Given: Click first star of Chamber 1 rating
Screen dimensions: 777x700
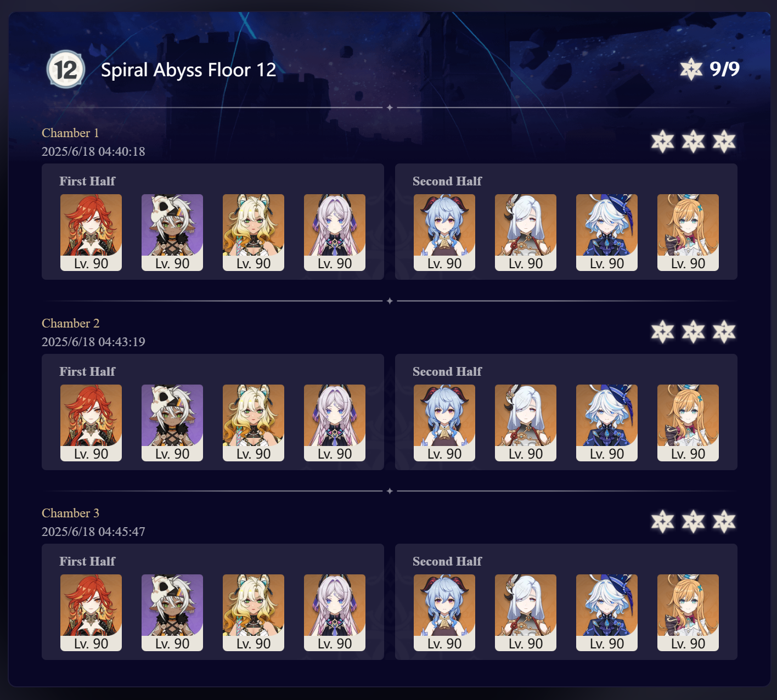Looking at the screenshot, I should [663, 142].
